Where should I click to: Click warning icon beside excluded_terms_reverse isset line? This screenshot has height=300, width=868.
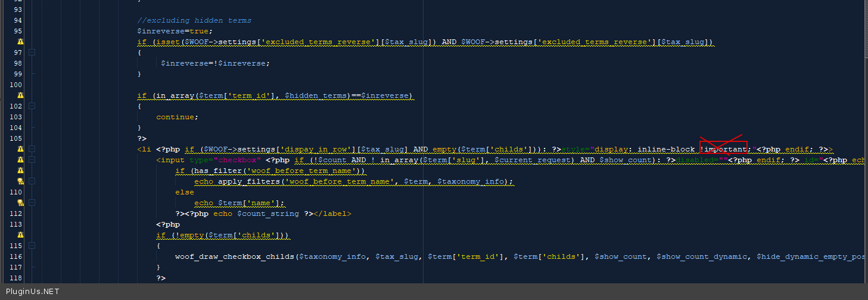20,42
